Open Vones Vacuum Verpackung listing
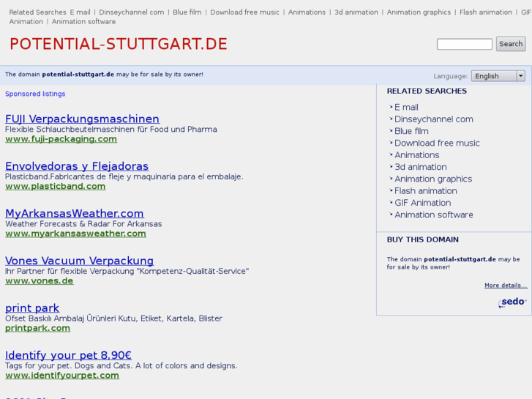 pyautogui.click(x=79, y=261)
